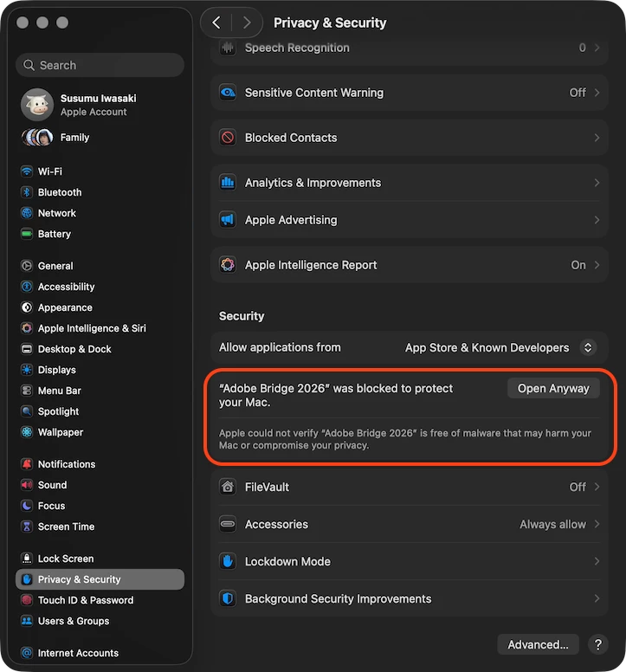626x672 pixels.
Task: Click the Apple Intelligence & Siri icon
Action: [x=27, y=328]
